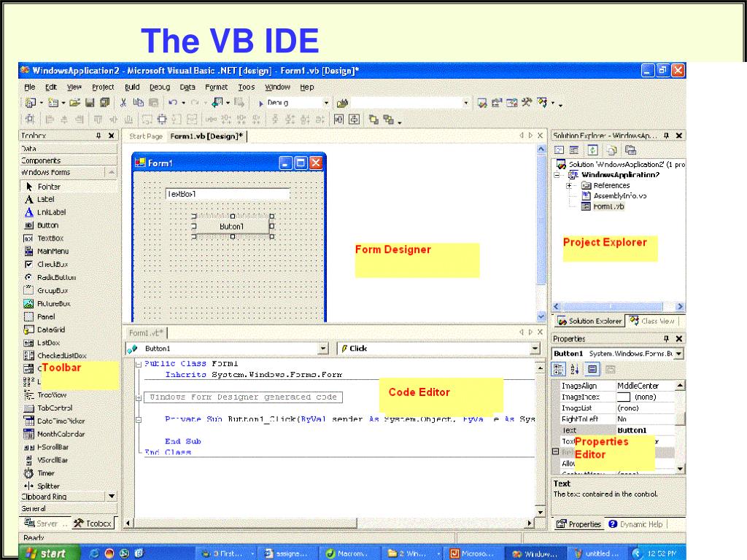Switch to the Dynamic Help tab
This screenshot has height=560, width=747.
(x=635, y=524)
